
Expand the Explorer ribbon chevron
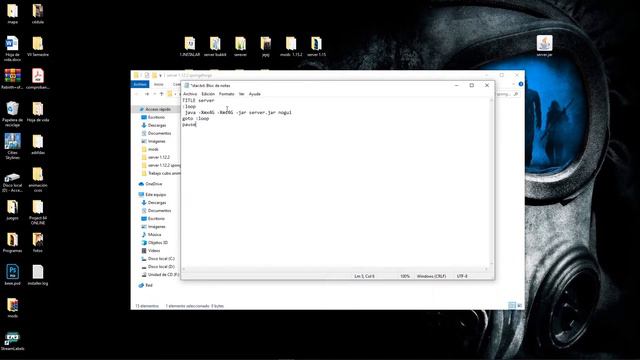513,84
